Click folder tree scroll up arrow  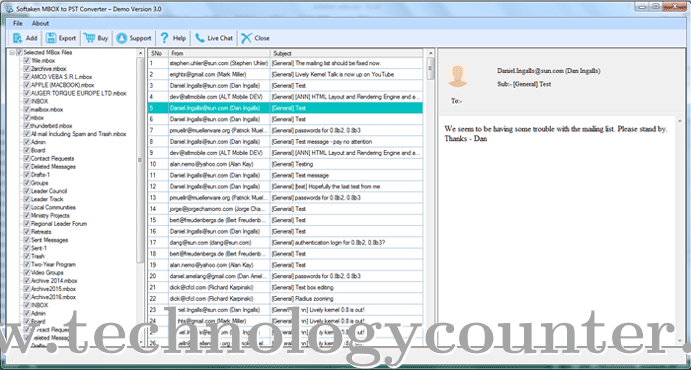click(x=140, y=53)
